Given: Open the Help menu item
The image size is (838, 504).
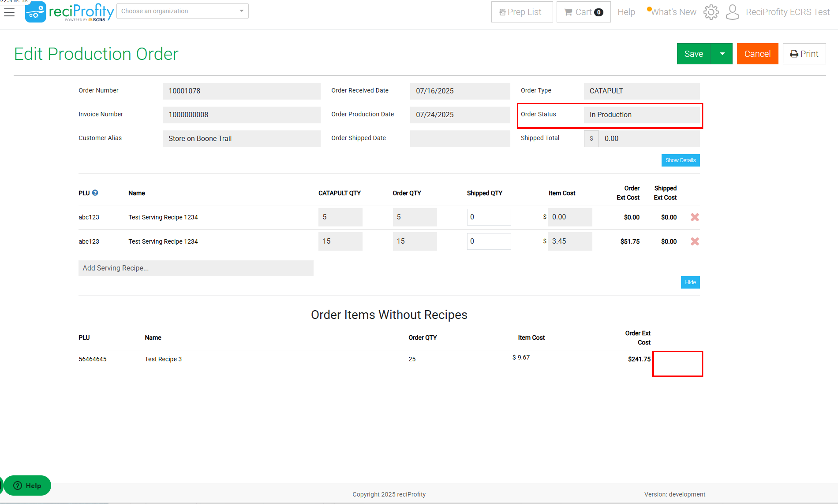Looking at the screenshot, I should point(626,12).
